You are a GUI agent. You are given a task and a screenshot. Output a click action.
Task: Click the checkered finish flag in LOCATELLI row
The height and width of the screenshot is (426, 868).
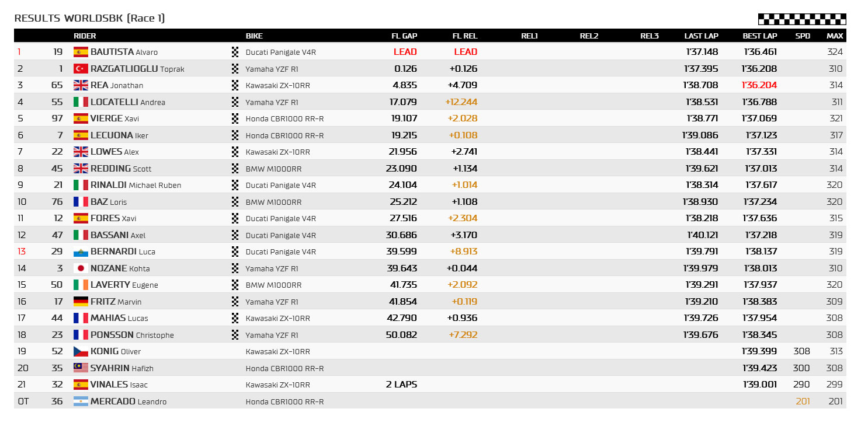235,102
